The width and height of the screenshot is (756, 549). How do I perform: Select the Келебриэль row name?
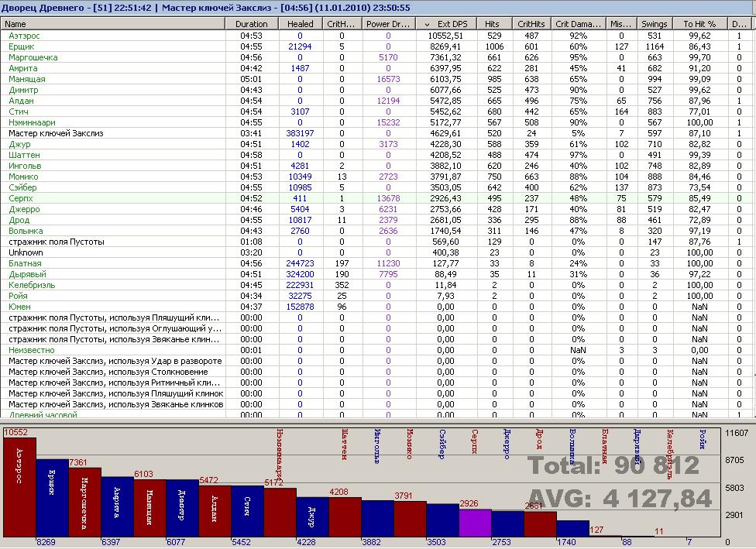(x=32, y=286)
